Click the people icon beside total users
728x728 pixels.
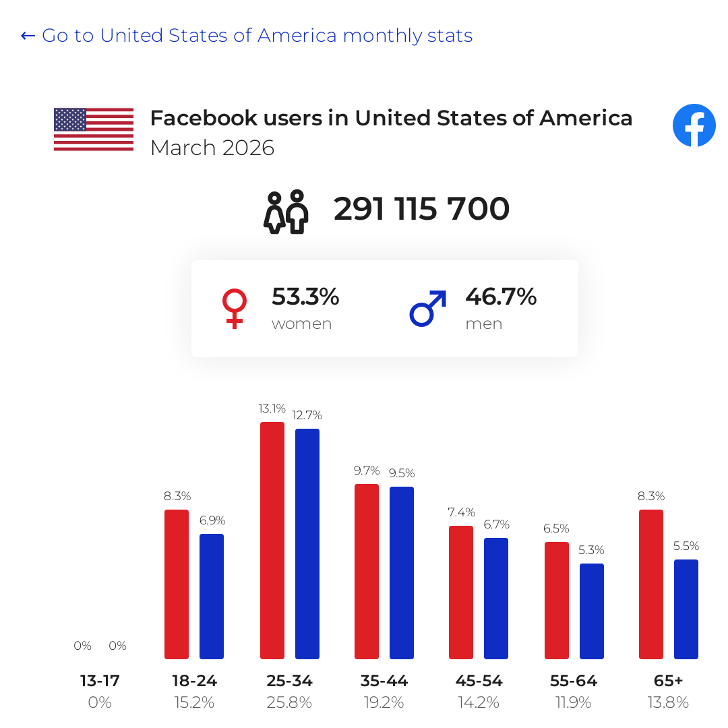(286, 211)
